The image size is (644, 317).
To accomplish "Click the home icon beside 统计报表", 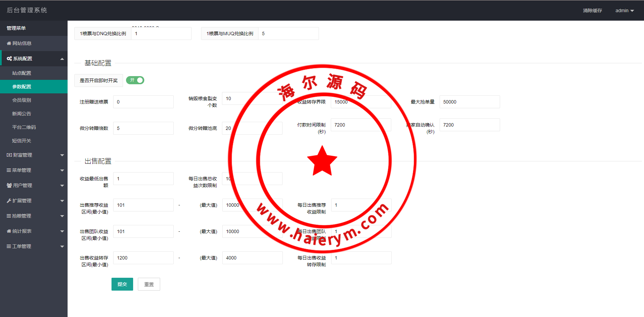I will click(9, 231).
